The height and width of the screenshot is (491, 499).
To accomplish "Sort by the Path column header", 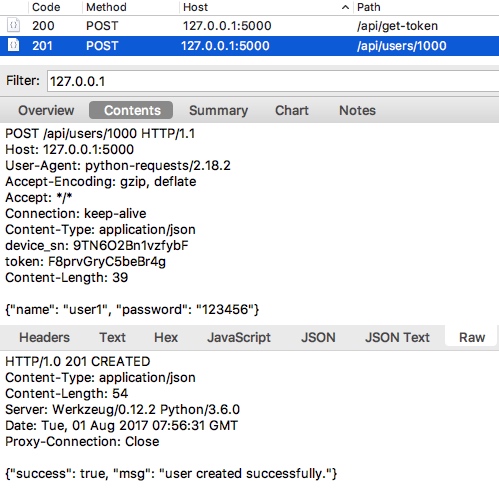I will [x=369, y=7].
